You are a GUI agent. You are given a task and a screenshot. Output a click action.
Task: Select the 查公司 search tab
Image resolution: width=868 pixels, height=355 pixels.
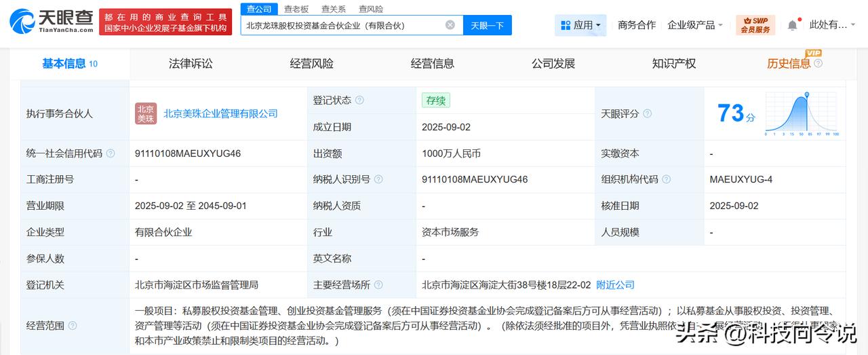click(x=259, y=9)
